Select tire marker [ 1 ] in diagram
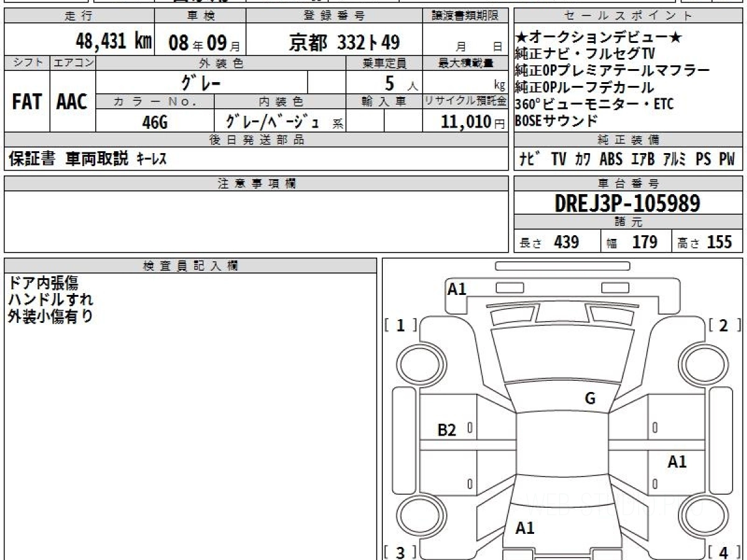 (x=402, y=325)
